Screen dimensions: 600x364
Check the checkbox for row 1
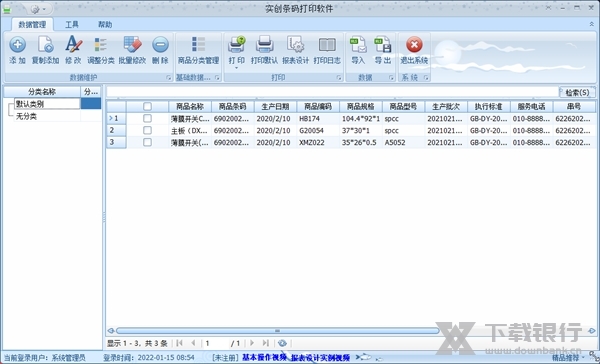[x=147, y=118]
